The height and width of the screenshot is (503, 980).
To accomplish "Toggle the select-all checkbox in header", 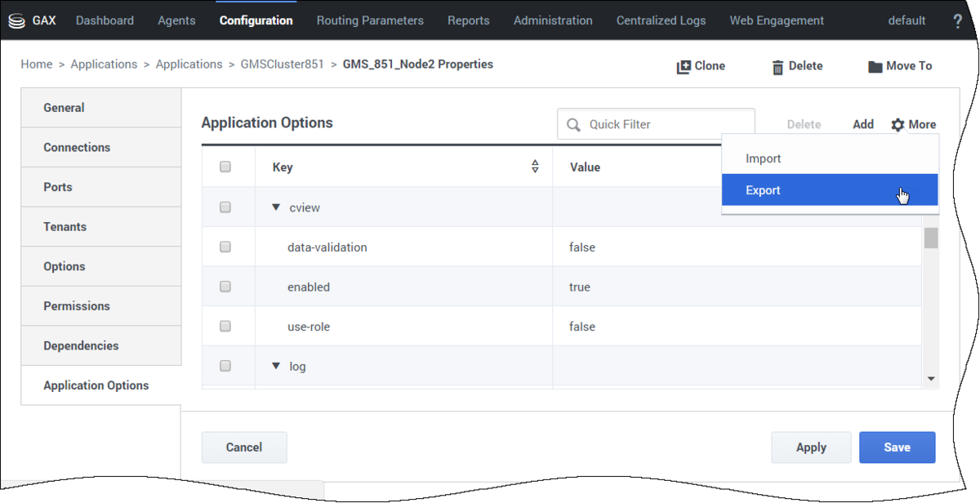I will point(225,167).
